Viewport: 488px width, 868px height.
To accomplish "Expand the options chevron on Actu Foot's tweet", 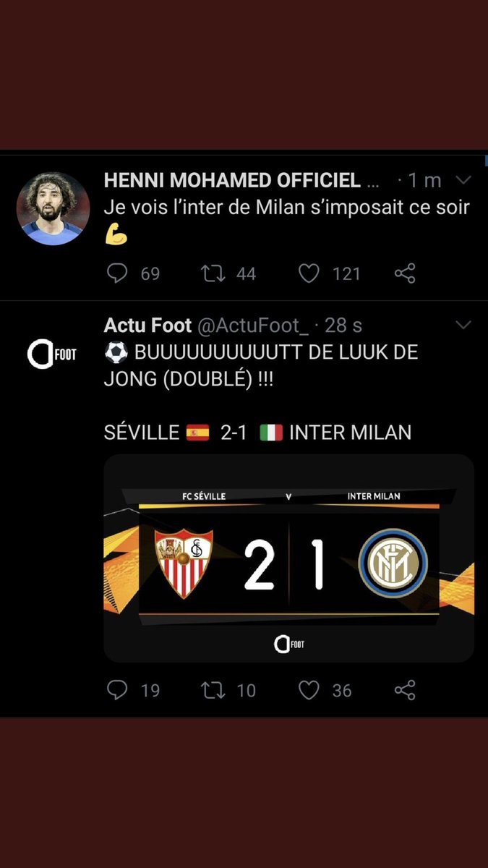I will point(463,324).
